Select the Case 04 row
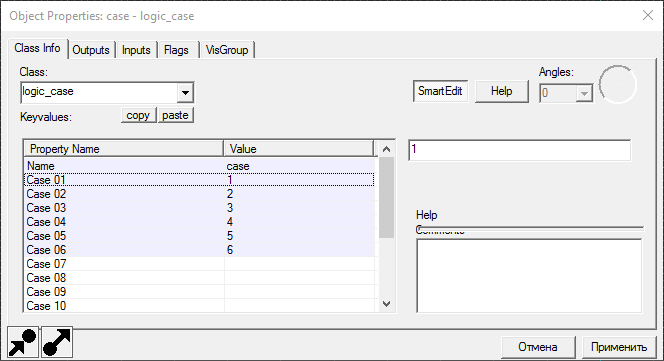The height and width of the screenshot is (361, 664). coord(199,222)
